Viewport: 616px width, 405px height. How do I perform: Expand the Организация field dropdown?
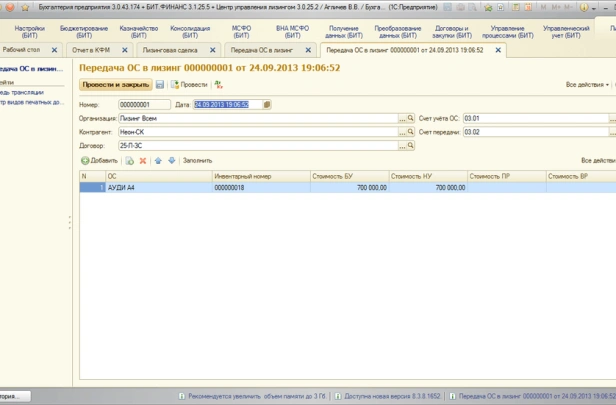point(401,118)
